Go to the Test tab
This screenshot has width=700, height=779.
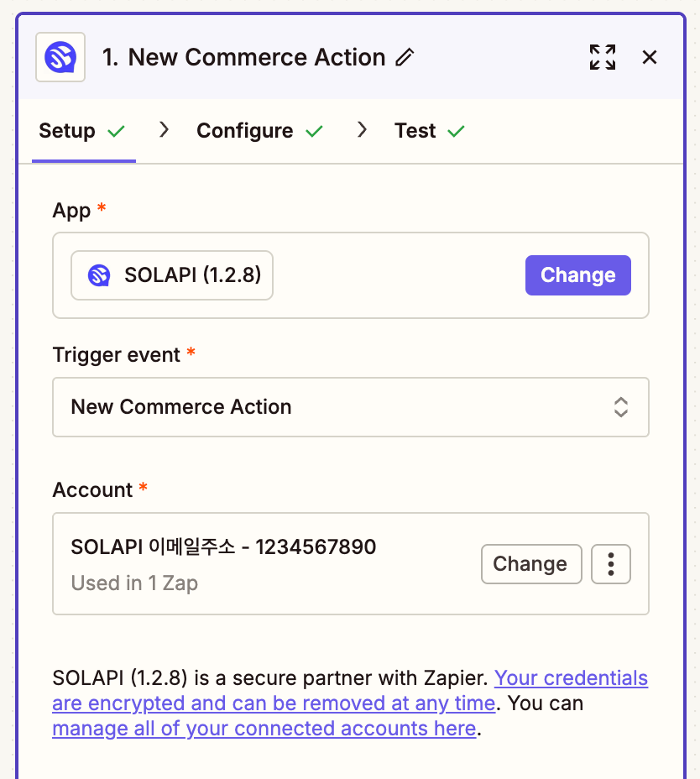click(415, 131)
